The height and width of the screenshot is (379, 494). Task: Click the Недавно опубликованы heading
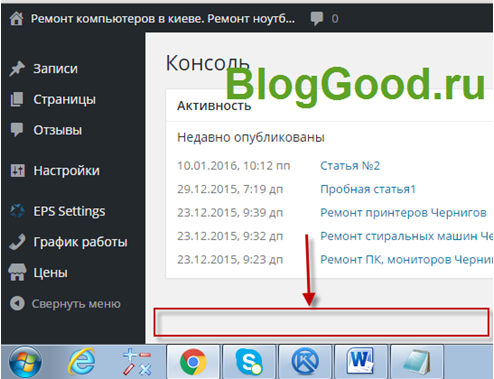pyautogui.click(x=251, y=137)
